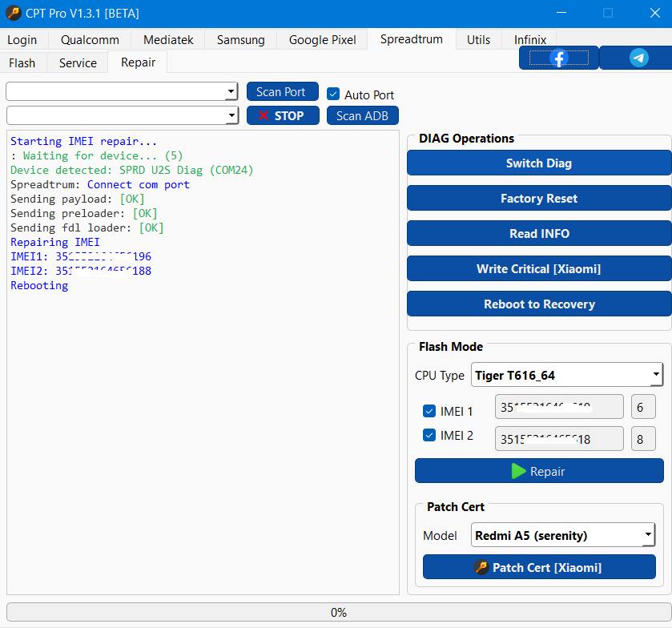The image size is (672, 628).
Task: Click the Switch Diag button
Action: pos(539,163)
